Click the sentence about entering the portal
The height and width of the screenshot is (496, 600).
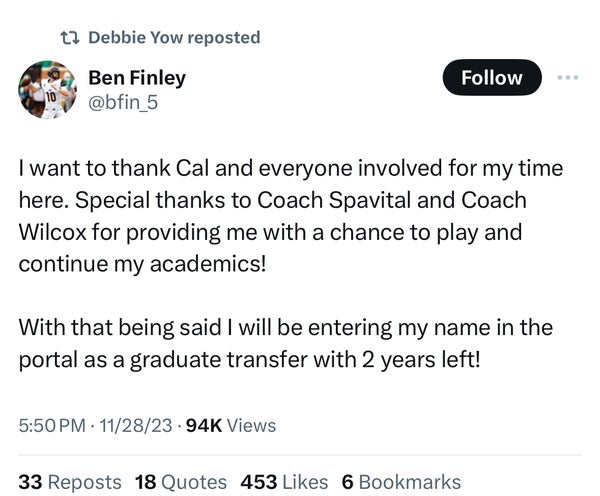point(285,343)
